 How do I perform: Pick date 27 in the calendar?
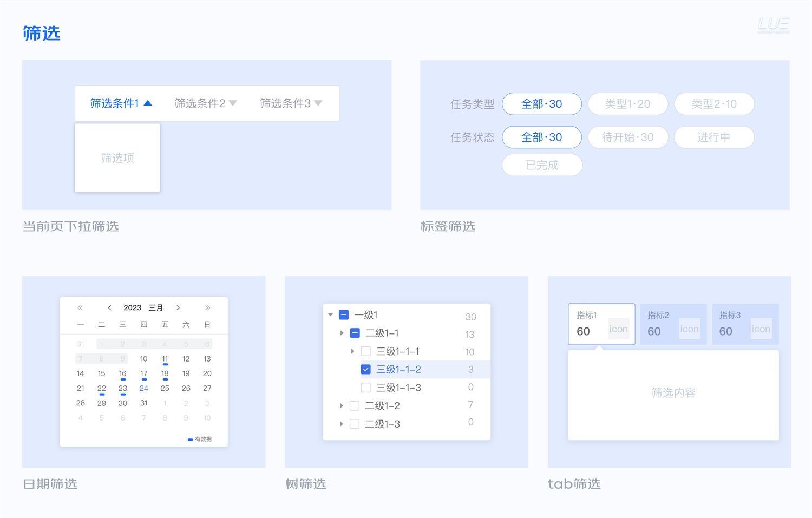click(x=207, y=388)
